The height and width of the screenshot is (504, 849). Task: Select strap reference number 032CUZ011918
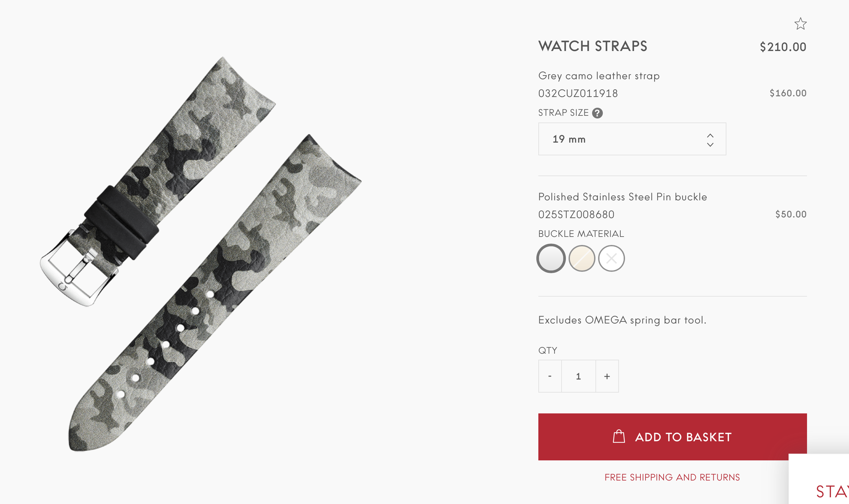pyautogui.click(x=578, y=93)
